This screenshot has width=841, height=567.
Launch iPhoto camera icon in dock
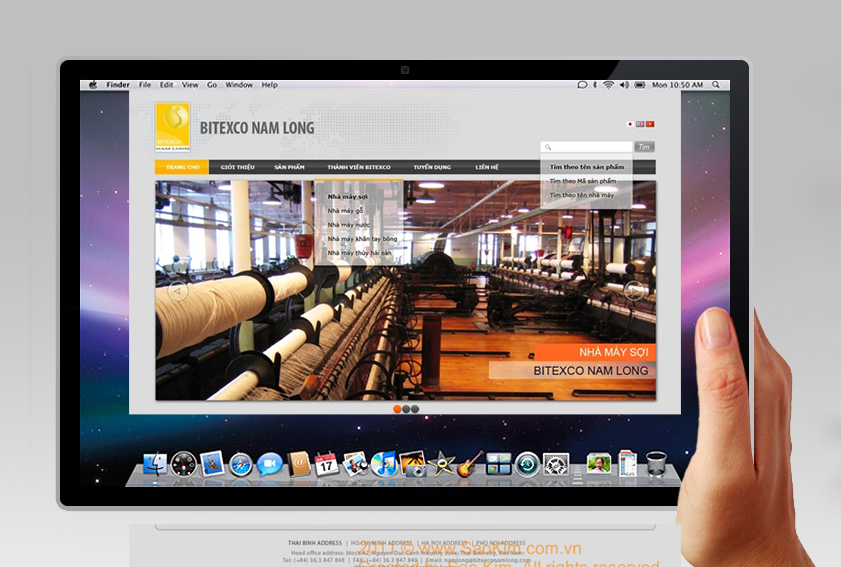(x=412, y=464)
